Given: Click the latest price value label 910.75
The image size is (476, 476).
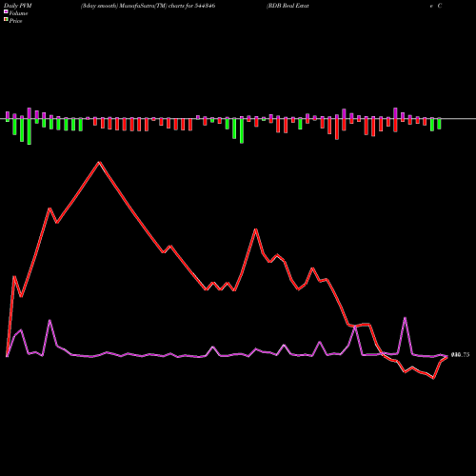Looking at the screenshot, I should tap(460, 355).
